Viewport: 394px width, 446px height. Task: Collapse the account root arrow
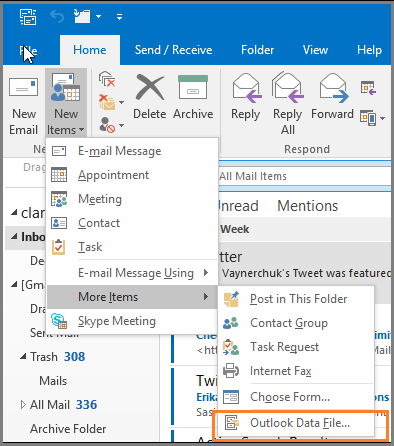click(x=14, y=213)
